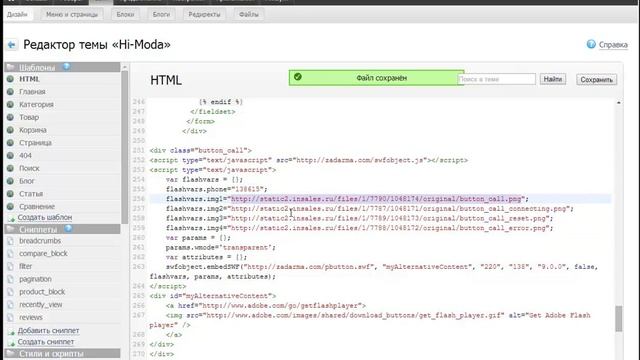Select the 404 template
The height and width of the screenshot is (360, 640).
tap(25, 156)
